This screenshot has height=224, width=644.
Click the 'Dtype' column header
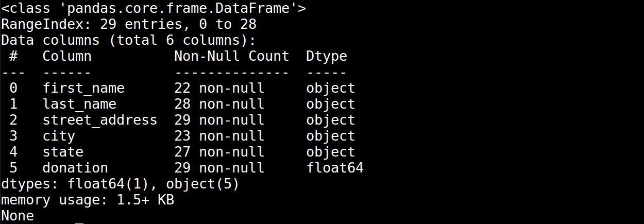326,56
